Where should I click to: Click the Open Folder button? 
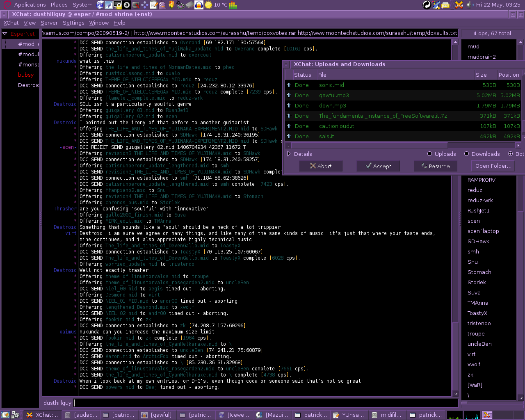(x=493, y=166)
